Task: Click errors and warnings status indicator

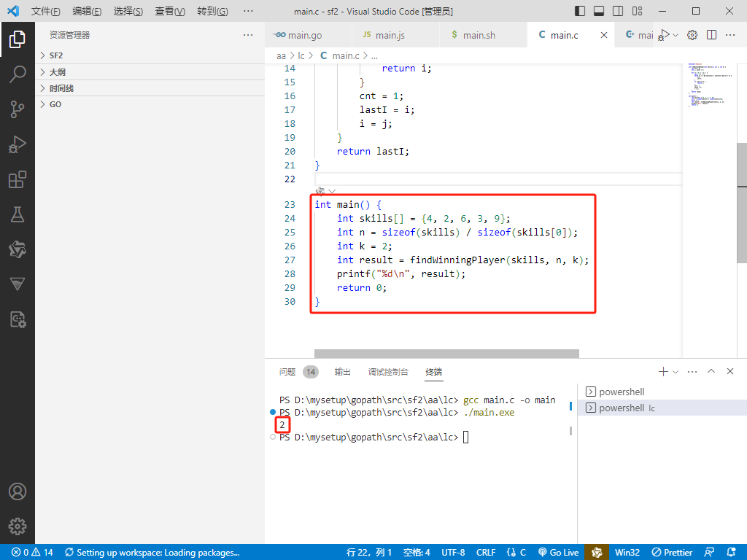Action: pos(32,553)
